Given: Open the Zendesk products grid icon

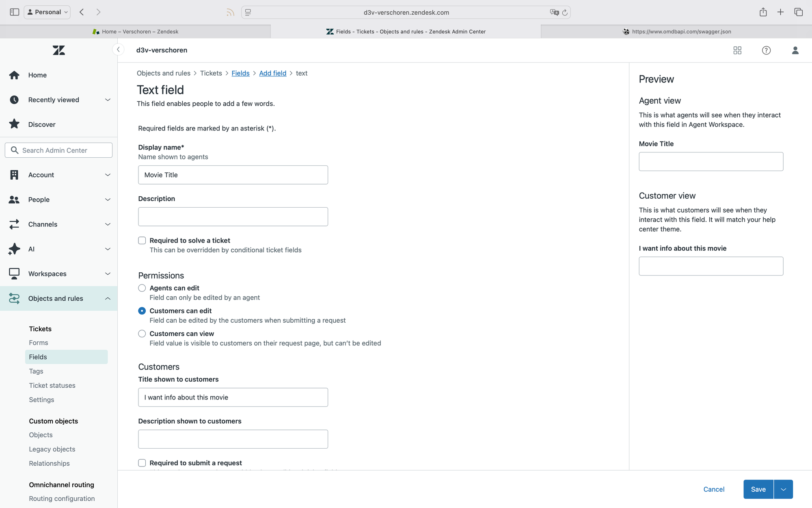Looking at the screenshot, I should (737, 50).
